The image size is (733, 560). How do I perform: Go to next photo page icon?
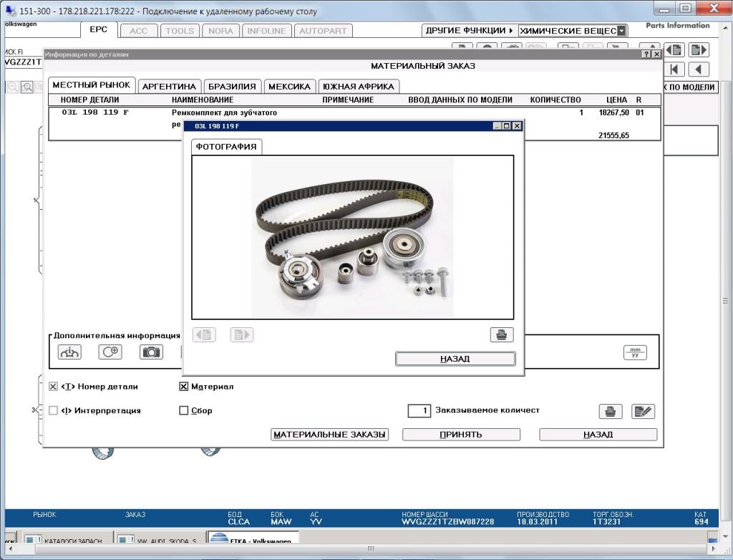pos(242,334)
